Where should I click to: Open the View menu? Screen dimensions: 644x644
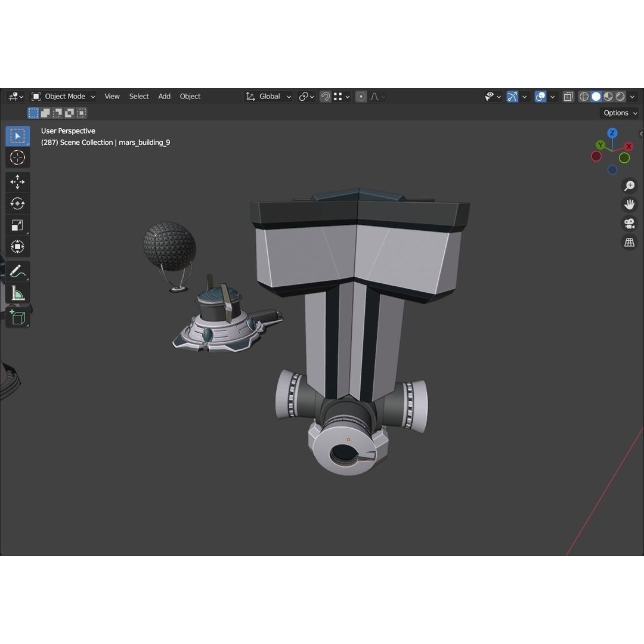pos(112,96)
